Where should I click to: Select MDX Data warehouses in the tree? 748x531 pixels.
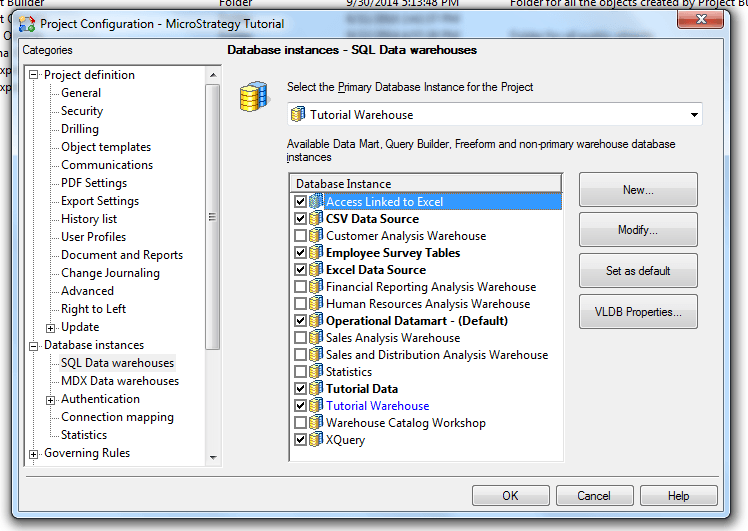tap(120, 381)
